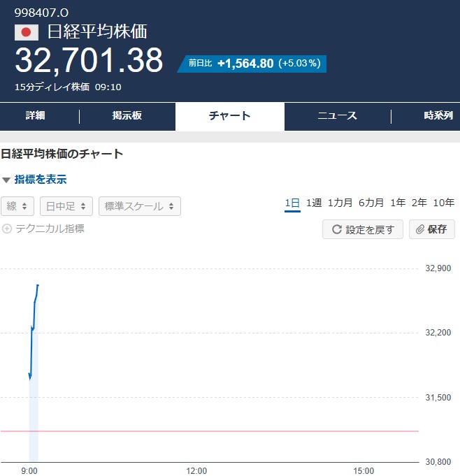460x476 pixels.
Task: Click the Japan flag icon
Action: pyautogui.click(x=27, y=32)
